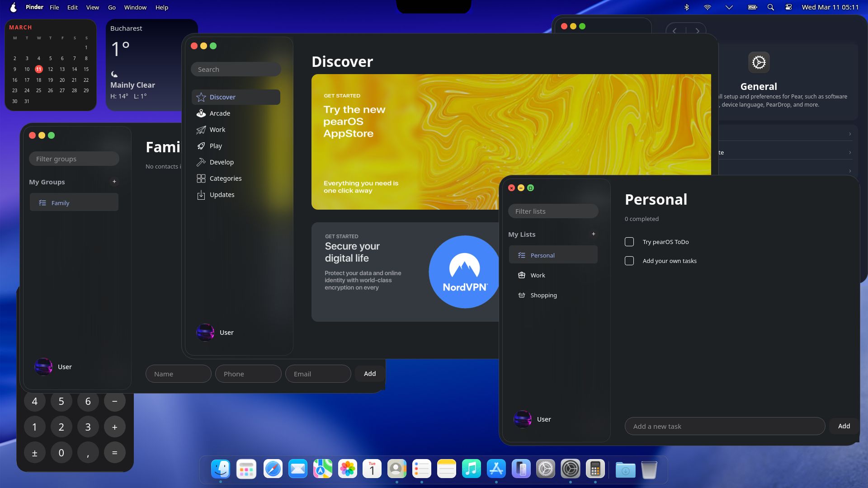
Task: Click the Wi-Fi icon in the menu bar
Action: pyautogui.click(x=708, y=7)
